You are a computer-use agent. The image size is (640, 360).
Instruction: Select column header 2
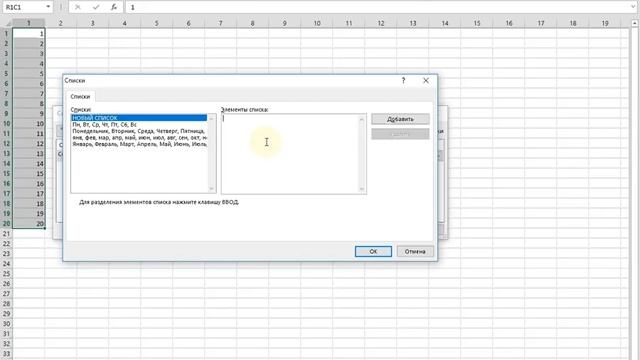click(x=60, y=23)
